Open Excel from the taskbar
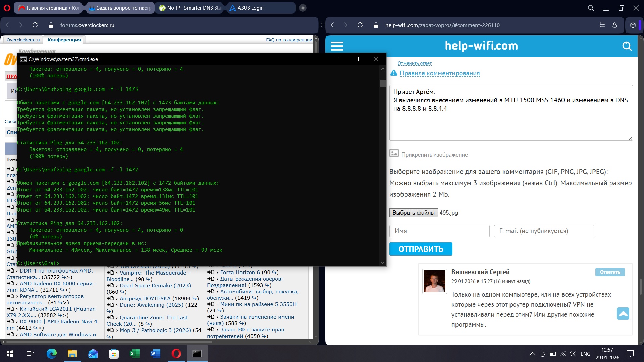 coord(135,353)
